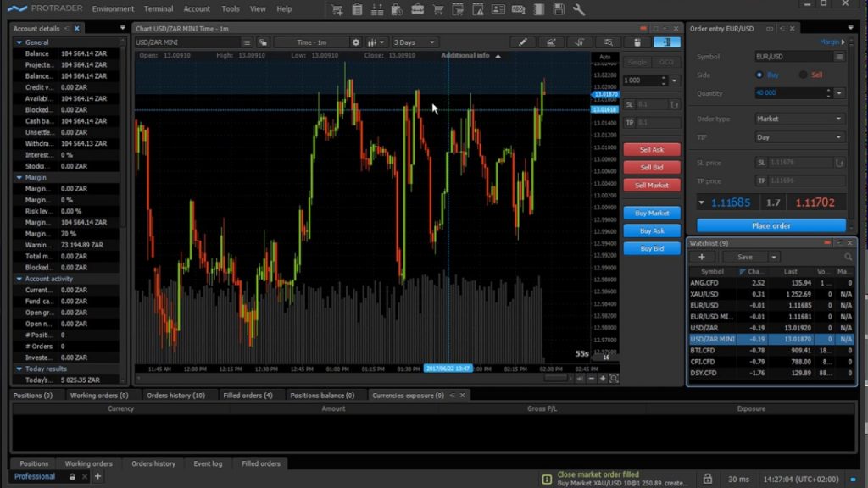The height and width of the screenshot is (488, 868).
Task: Open symbol lookup list icon beside USD/ZAR MINI
Action: pos(247,42)
